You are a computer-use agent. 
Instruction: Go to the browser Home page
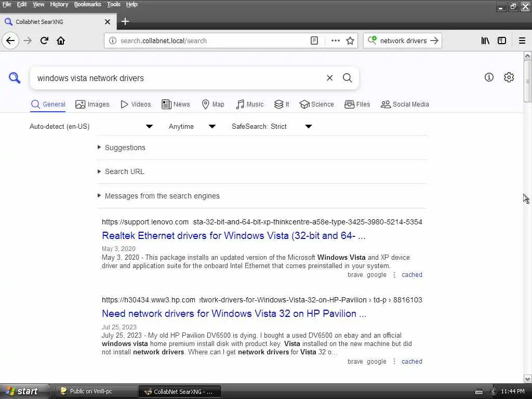coord(61,41)
